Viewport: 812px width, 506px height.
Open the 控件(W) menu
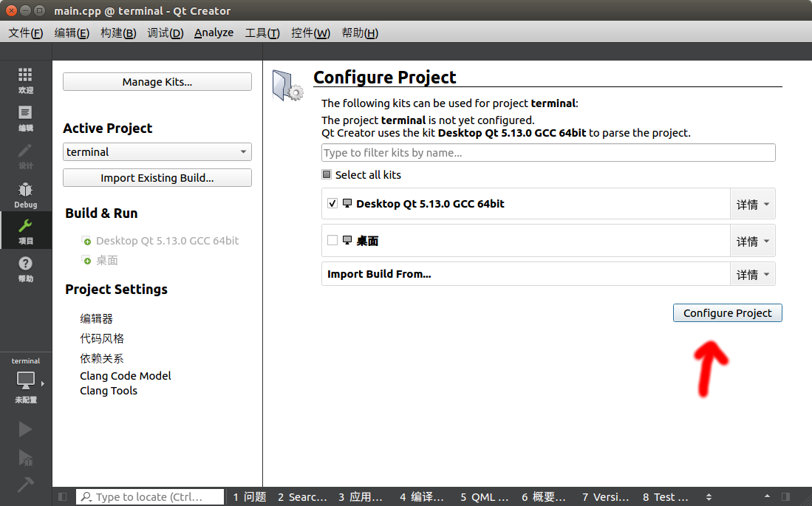pyautogui.click(x=310, y=33)
